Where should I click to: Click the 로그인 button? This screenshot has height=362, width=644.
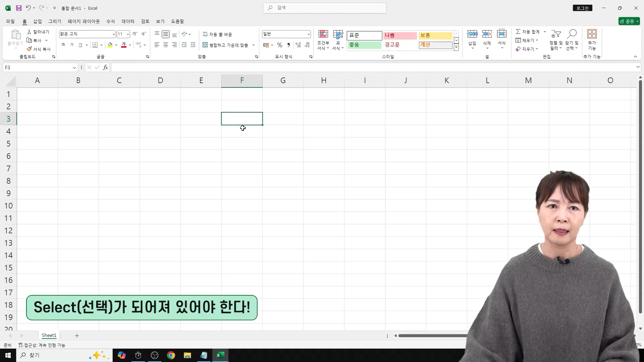point(583,8)
